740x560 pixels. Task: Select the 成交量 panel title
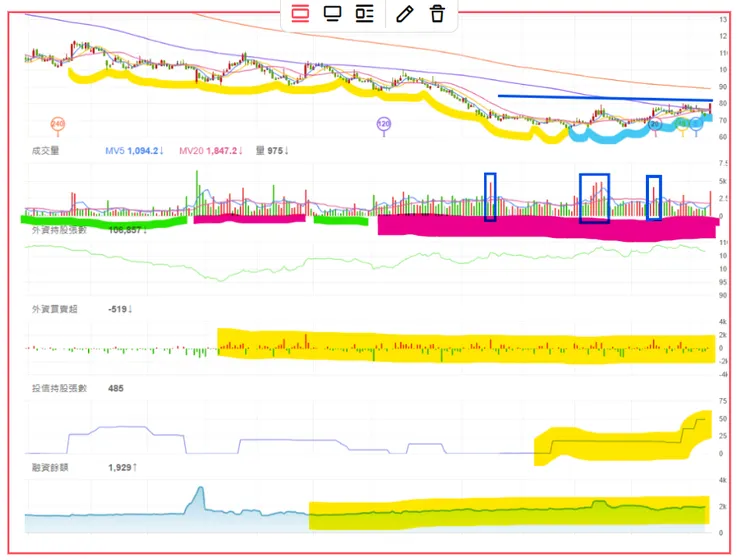pos(45,151)
